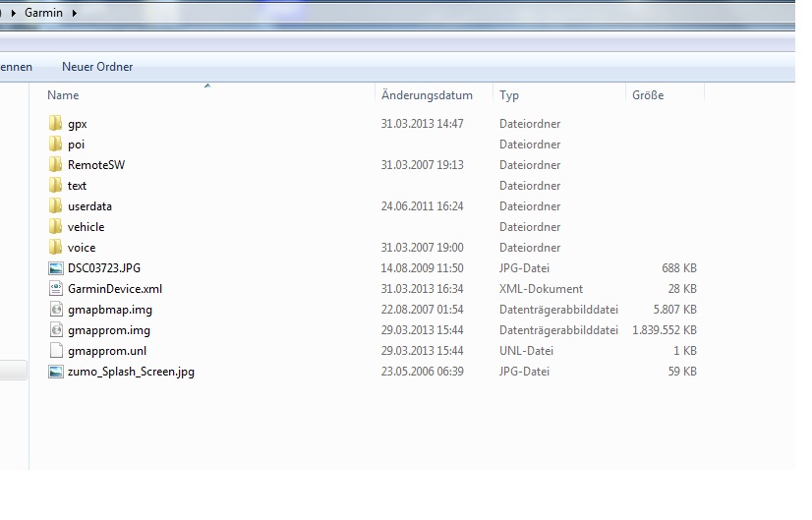Click the Garman breadcrumb segment 'Garmin'

(x=43, y=13)
